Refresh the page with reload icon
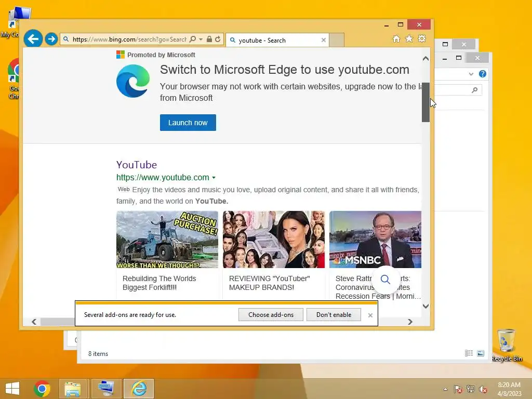 click(x=218, y=39)
